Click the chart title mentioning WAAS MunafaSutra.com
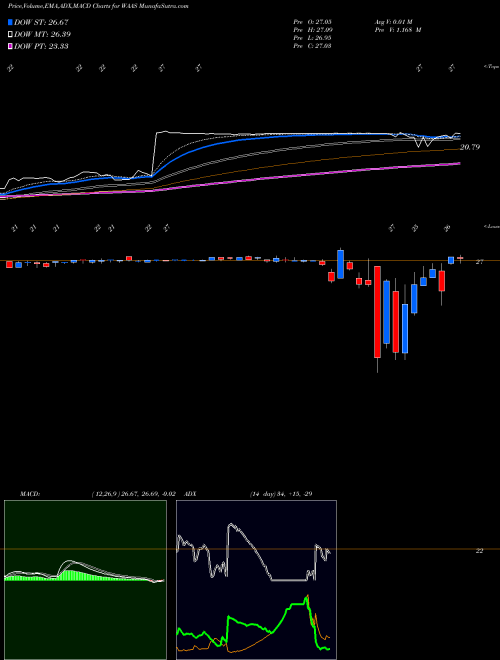This screenshot has height=660, width=500. [x=98, y=6]
